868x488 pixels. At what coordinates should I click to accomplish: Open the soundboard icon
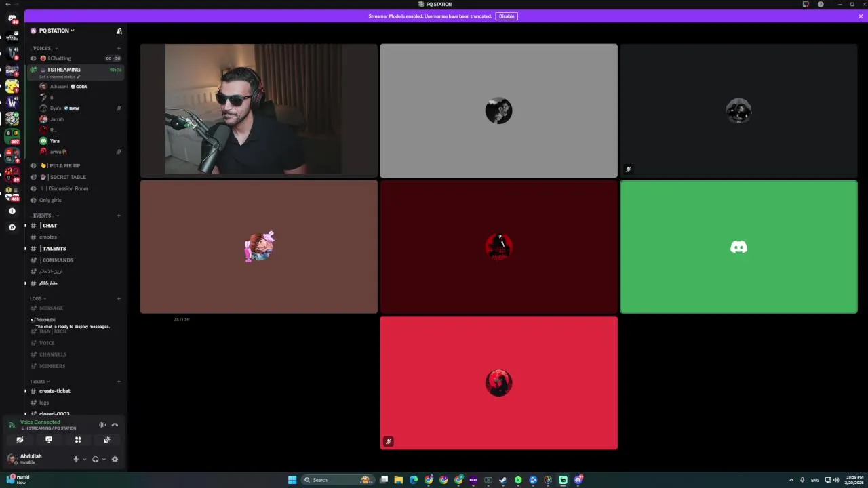click(107, 440)
